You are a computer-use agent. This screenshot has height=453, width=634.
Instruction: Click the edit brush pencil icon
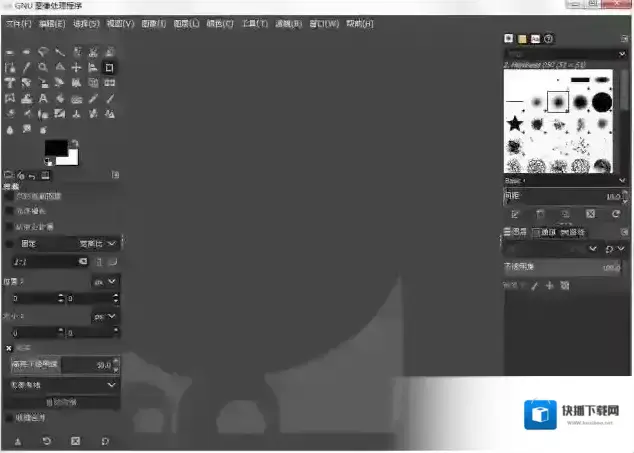tap(515, 214)
